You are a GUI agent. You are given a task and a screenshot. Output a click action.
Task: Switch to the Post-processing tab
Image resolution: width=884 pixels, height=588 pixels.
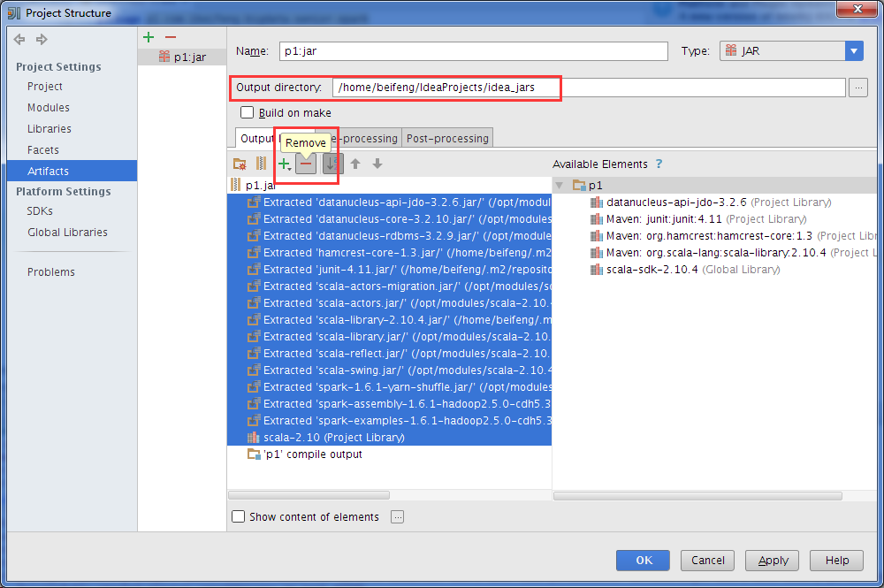[x=447, y=138]
